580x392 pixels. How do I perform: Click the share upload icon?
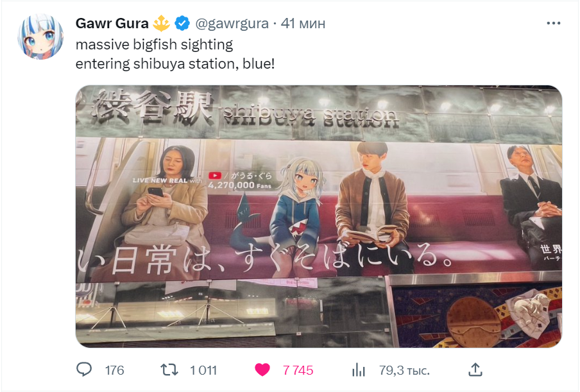[x=475, y=370]
